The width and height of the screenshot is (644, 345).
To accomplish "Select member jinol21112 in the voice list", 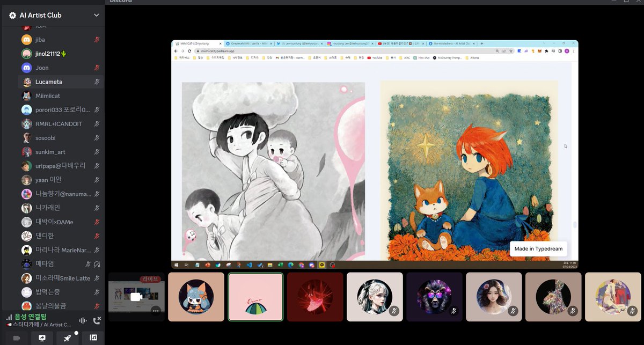I will click(x=62, y=54).
